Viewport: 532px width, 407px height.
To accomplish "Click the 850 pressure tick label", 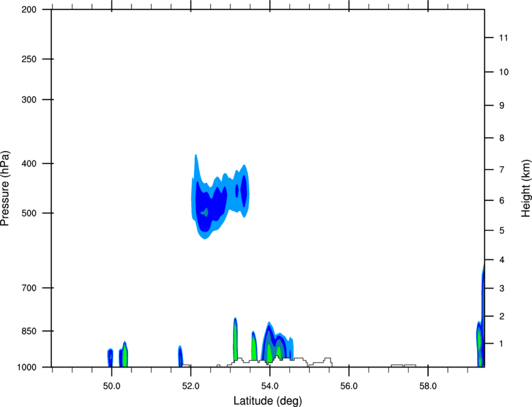I will [x=29, y=331].
